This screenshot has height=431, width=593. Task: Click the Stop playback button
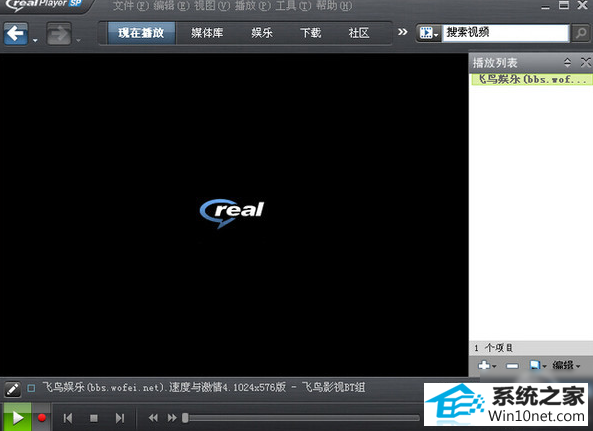[x=94, y=418]
